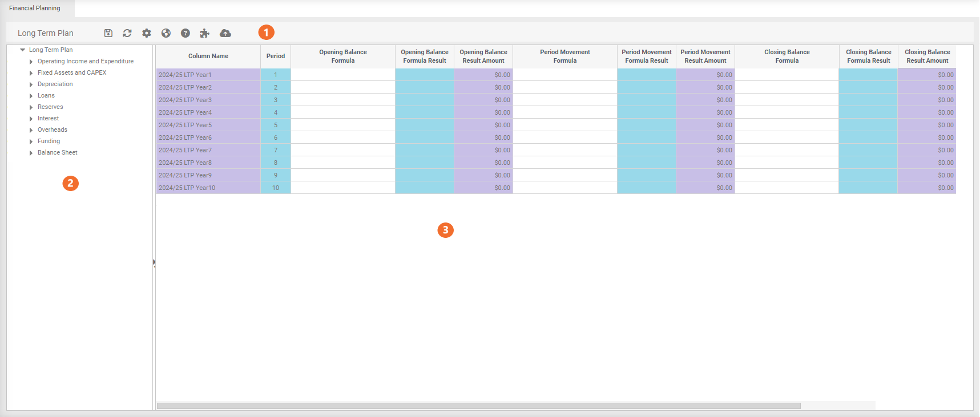Click the Refresh icon in the toolbar
This screenshot has height=417, width=980.
tap(127, 33)
